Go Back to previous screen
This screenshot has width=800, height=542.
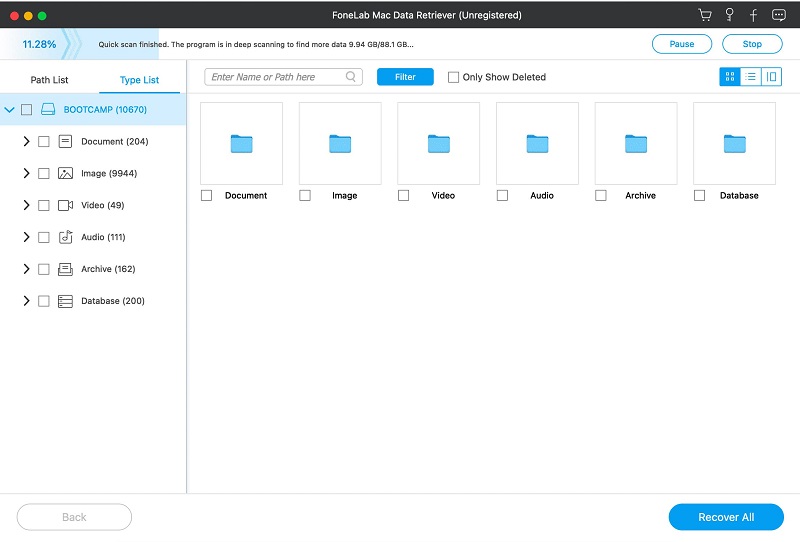coord(74,517)
